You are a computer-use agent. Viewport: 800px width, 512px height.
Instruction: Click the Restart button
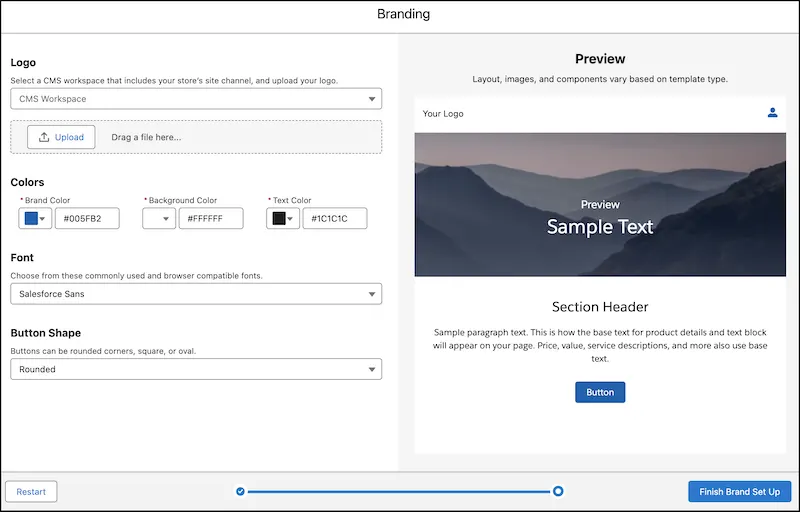pyautogui.click(x=31, y=492)
